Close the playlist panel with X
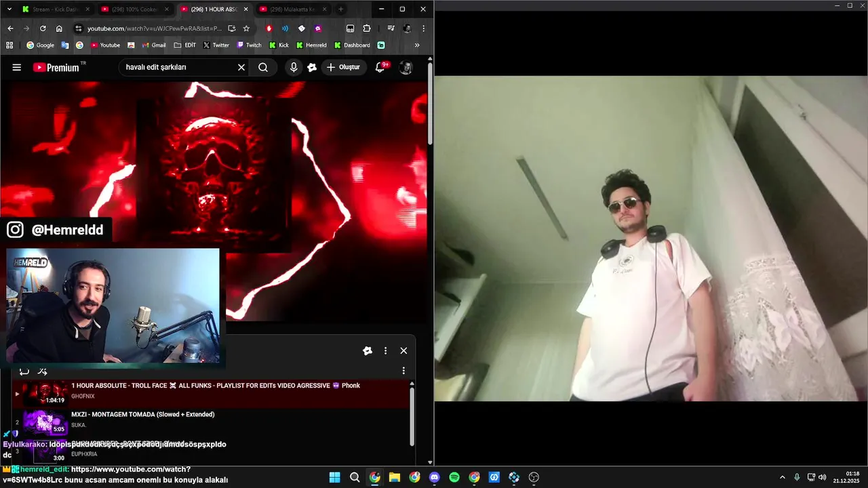Screen dimensions: 868x488 click(403, 350)
